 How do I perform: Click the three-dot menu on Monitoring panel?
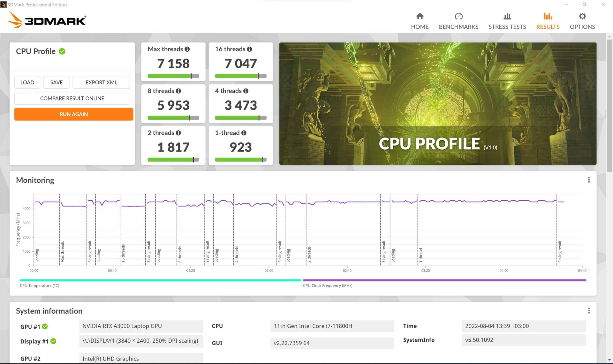(x=589, y=180)
